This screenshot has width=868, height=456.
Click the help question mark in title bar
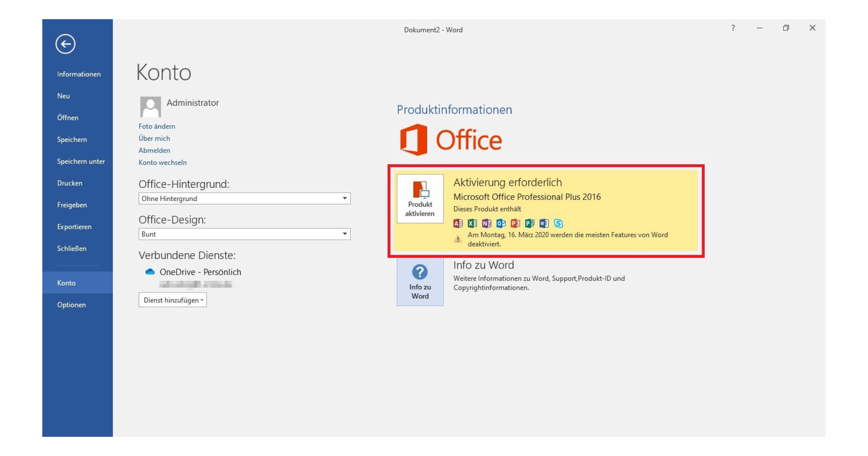pyautogui.click(x=733, y=28)
